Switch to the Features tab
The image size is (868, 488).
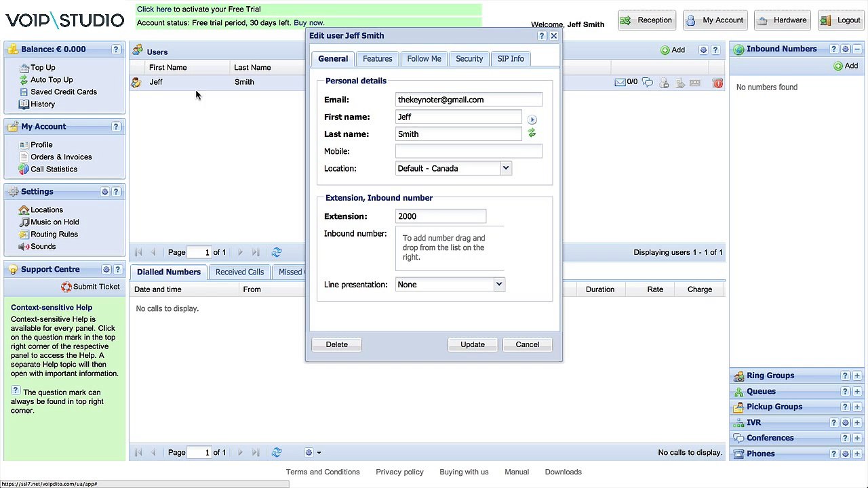coord(377,59)
